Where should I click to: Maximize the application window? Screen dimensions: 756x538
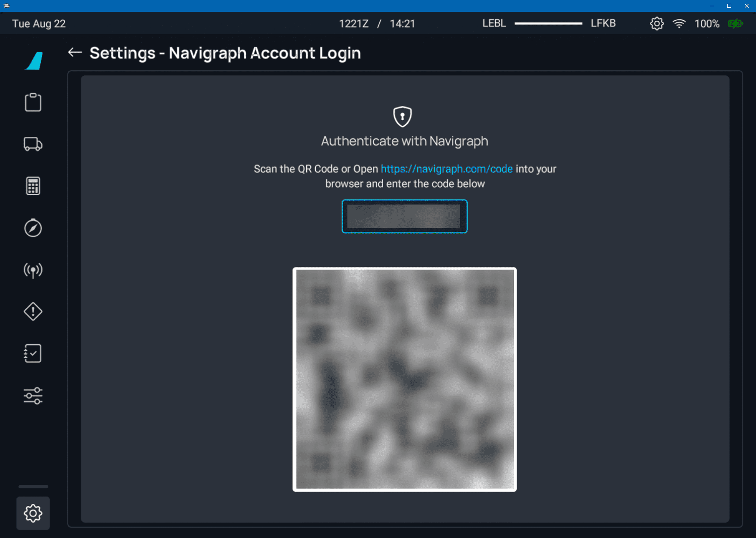729,6
